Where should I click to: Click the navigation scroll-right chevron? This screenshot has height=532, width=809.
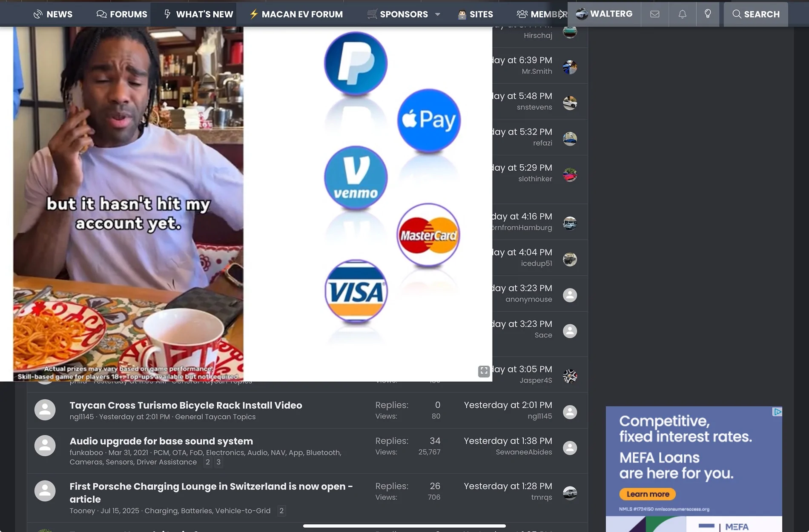pos(562,14)
